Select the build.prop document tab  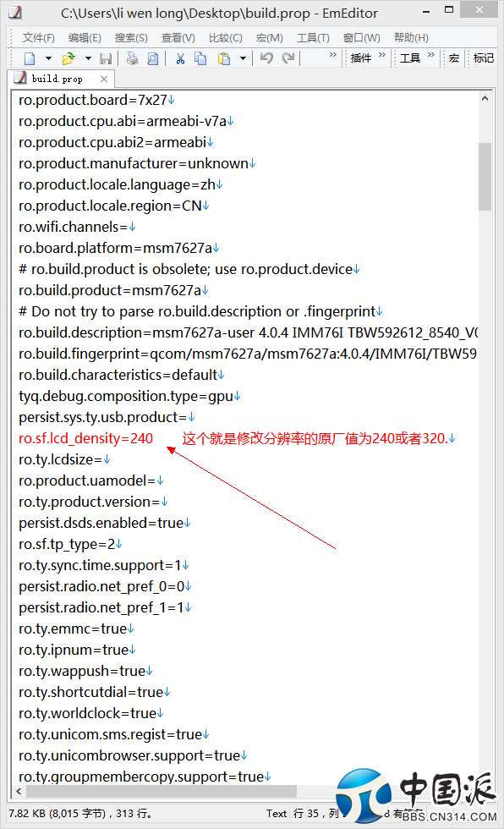(x=57, y=79)
